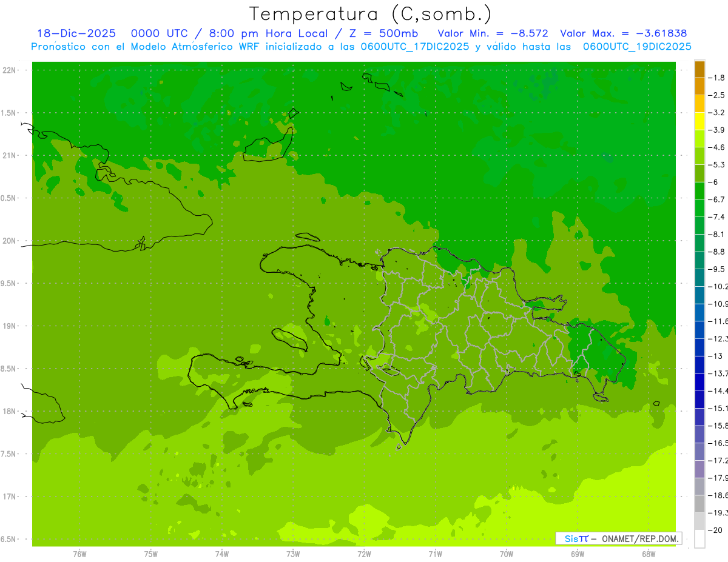Pick the white swatch below the -20 label
Screen dimensions: 728x562
tap(699, 539)
